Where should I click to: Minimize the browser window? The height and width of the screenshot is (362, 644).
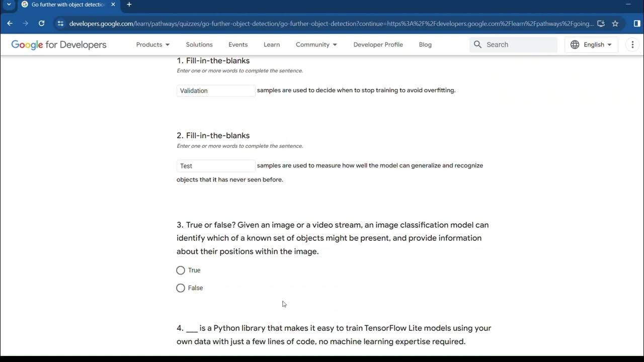(628, 5)
